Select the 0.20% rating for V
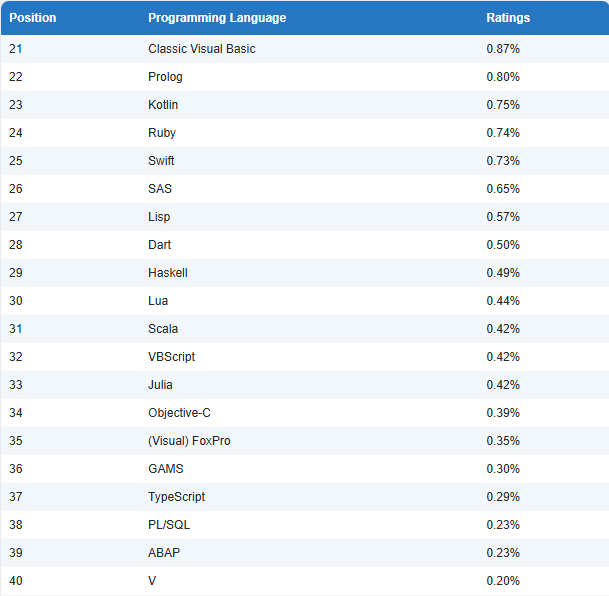 point(503,580)
